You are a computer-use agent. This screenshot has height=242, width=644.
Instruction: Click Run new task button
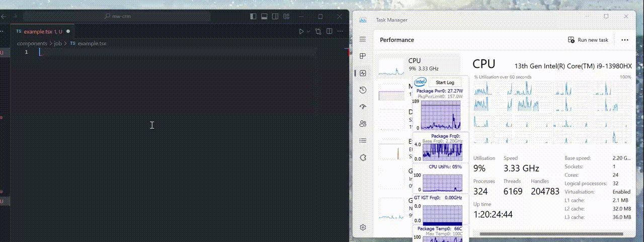pyautogui.click(x=588, y=40)
